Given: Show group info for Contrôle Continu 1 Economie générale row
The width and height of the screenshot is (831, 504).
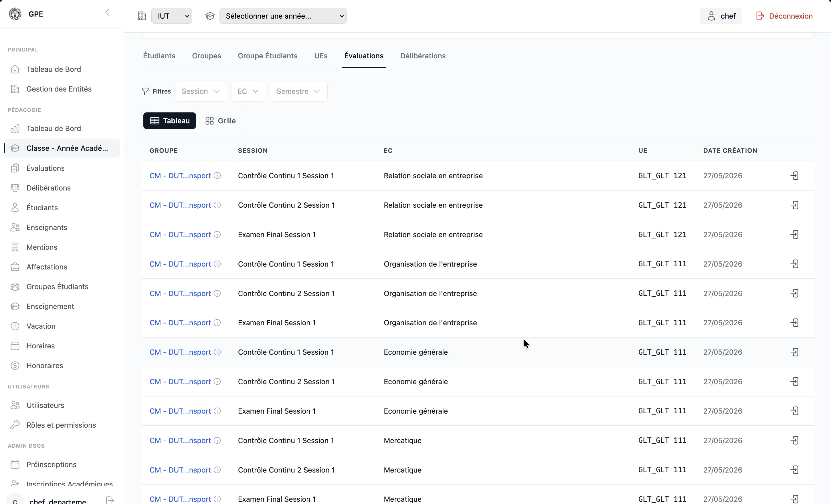Looking at the screenshot, I should pos(217,352).
